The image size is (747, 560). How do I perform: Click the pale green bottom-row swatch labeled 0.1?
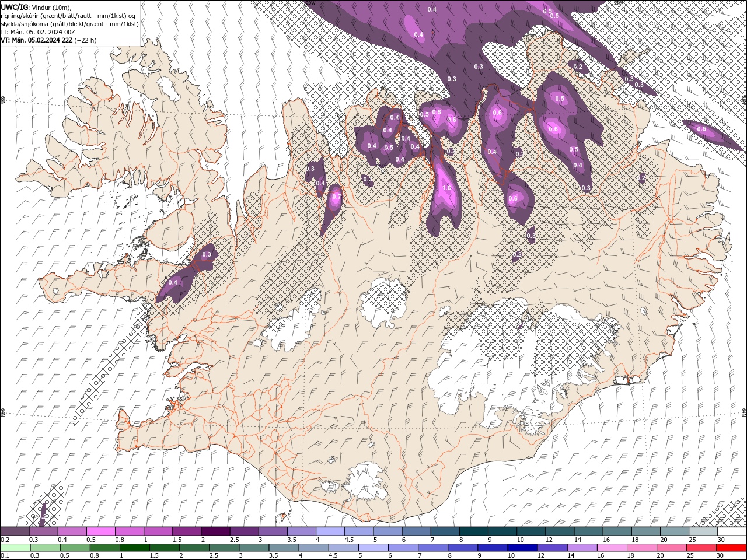tap(15, 548)
